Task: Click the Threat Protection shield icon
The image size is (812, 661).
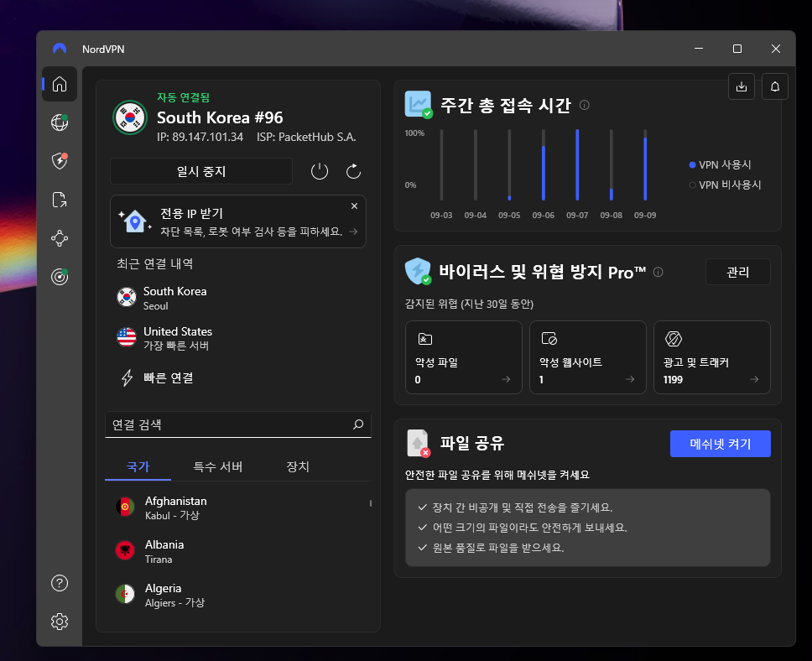Action: pos(418,272)
